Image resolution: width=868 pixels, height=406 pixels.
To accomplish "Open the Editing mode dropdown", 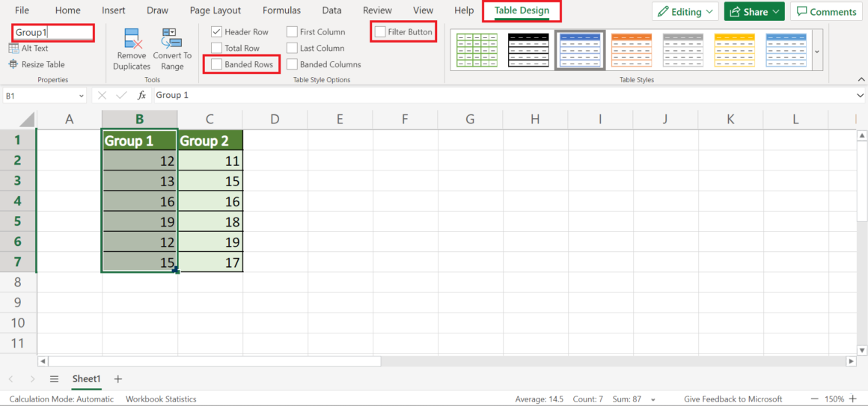I will tap(685, 12).
